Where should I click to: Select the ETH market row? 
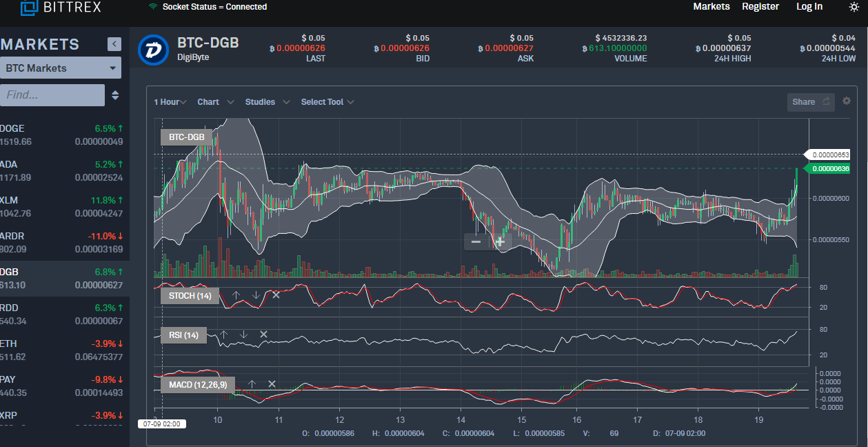point(65,350)
